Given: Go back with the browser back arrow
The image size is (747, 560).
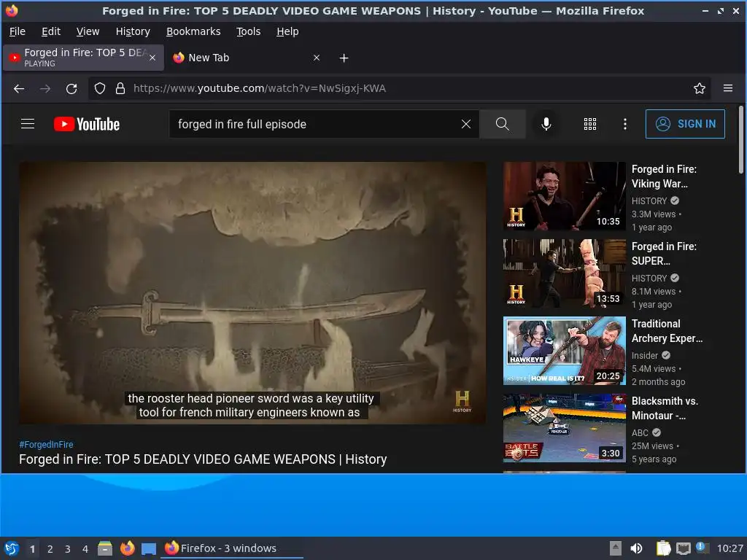Looking at the screenshot, I should point(19,88).
